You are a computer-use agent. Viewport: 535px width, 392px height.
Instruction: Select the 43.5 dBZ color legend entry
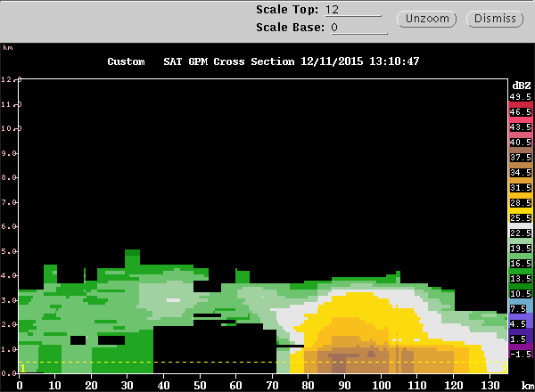521,127
